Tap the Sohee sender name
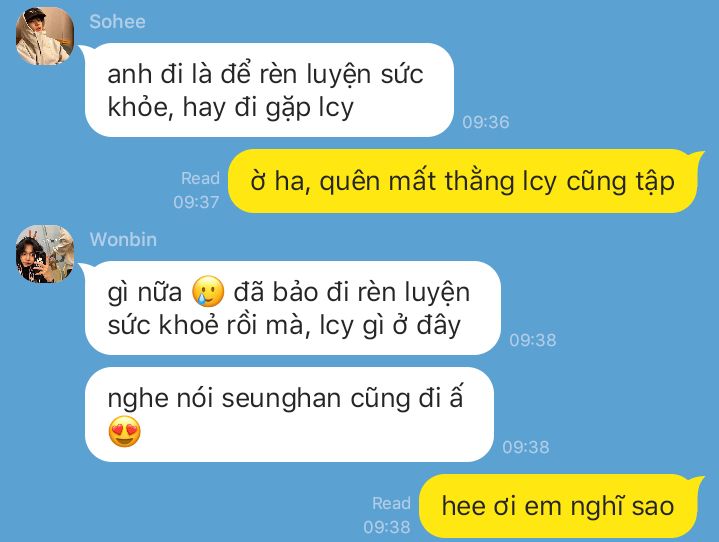The height and width of the screenshot is (542, 719). pyautogui.click(x=117, y=22)
